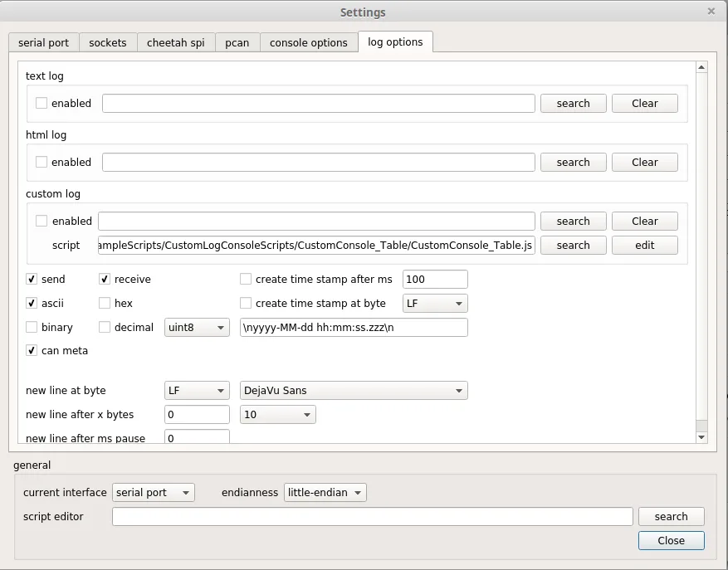Click the new line after x bytes field

pos(197,415)
